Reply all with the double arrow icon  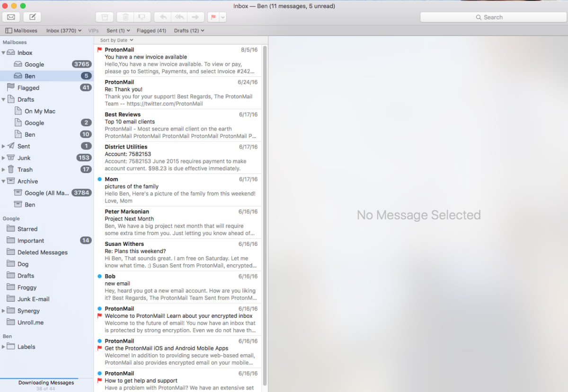point(179,17)
